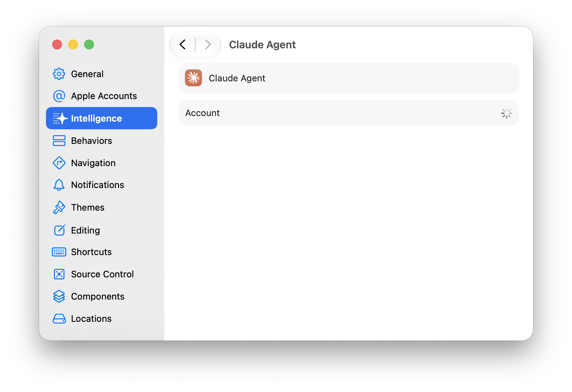572x392 pixels.
Task: Select the Claude Agent row
Action: tap(348, 78)
